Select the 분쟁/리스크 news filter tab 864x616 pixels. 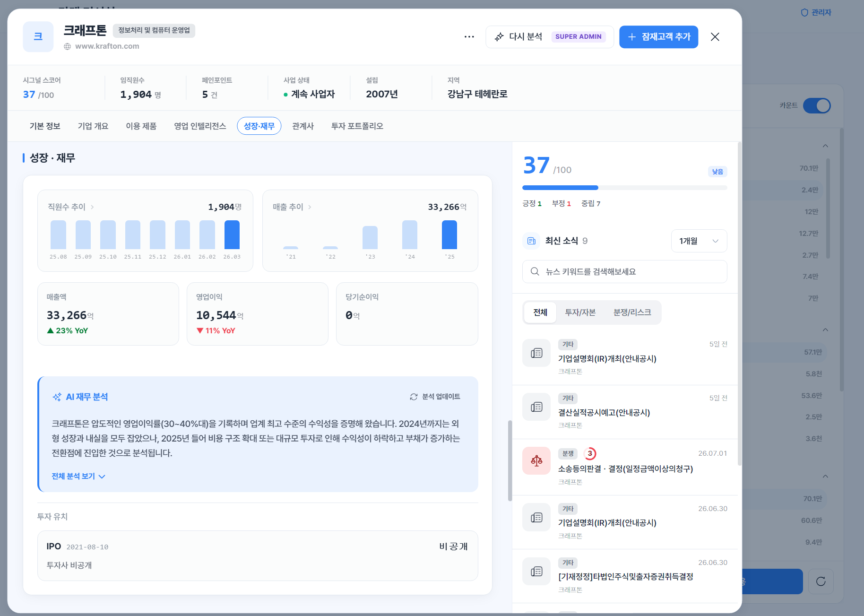pyautogui.click(x=632, y=312)
